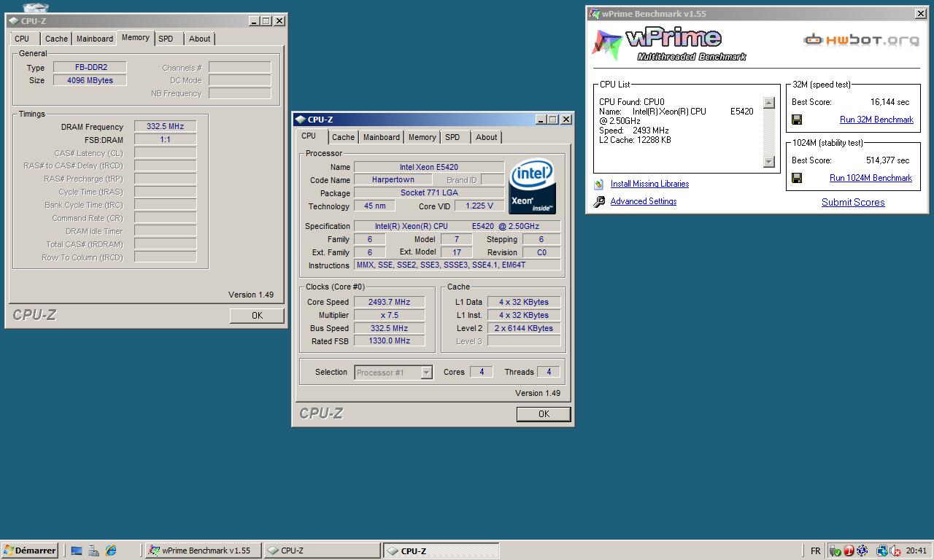Open Mainboard tab in front CPU-Z window
Image resolution: width=934 pixels, height=560 pixels.
click(382, 137)
